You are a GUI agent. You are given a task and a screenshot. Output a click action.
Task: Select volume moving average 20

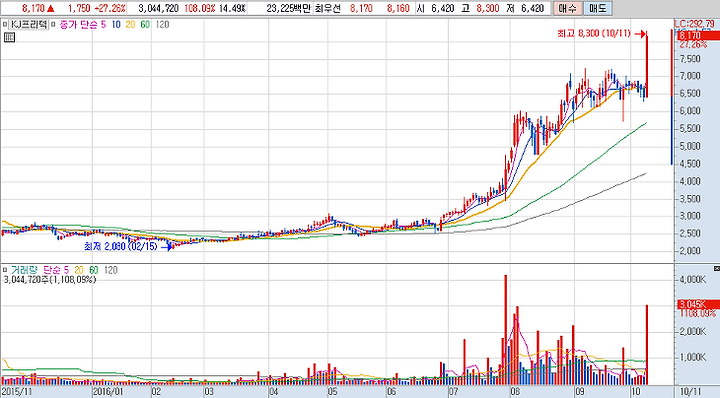pos(79,270)
